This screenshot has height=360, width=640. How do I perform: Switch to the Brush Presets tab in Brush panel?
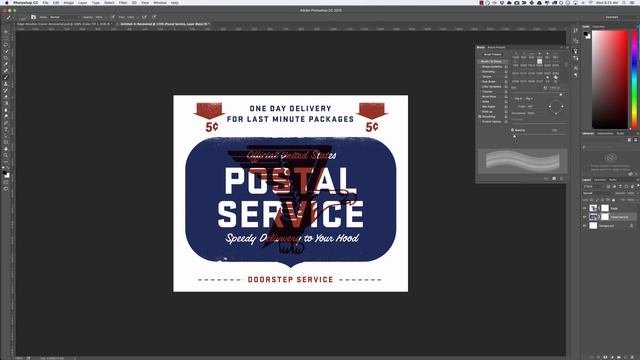(496, 47)
